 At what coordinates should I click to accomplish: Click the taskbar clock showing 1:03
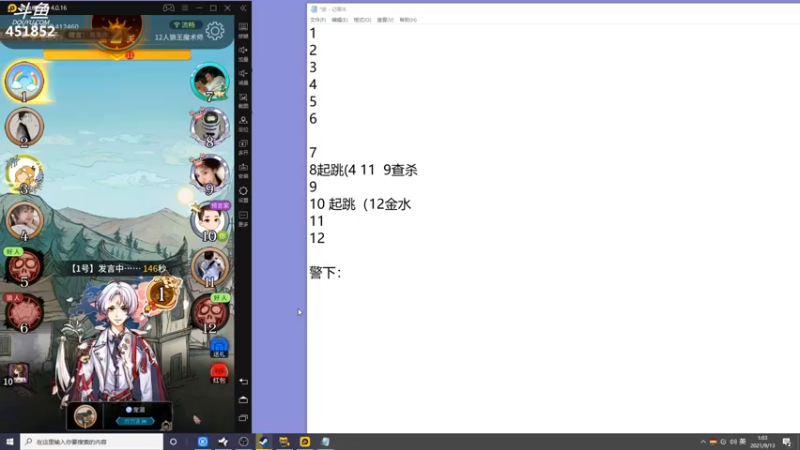click(763, 442)
